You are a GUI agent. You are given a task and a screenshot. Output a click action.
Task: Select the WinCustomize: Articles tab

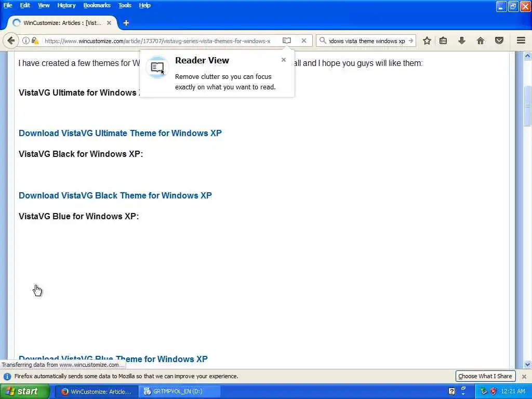pyautogui.click(x=62, y=23)
